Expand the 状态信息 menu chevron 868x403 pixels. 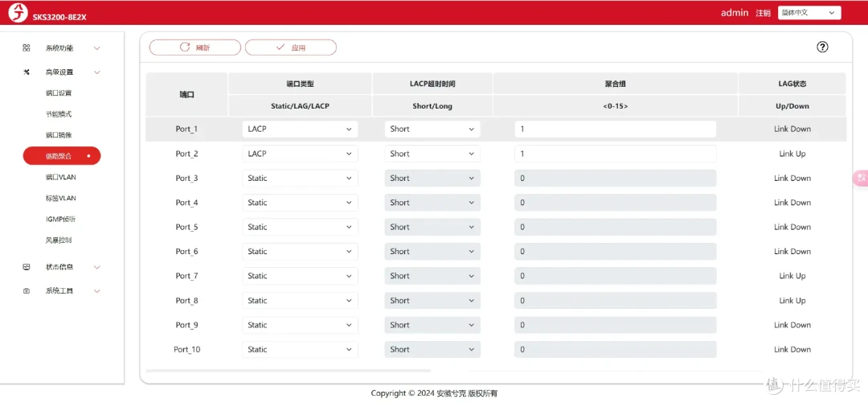(x=97, y=266)
